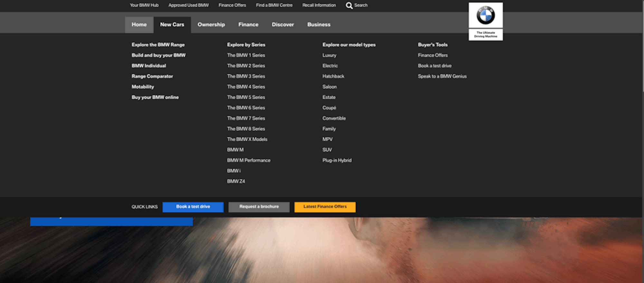Image resolution: width=644 pixels, height=283 pixels.
Task: Open Buy your BMW online
Action: pyautogui.click(x=155, y=97)
